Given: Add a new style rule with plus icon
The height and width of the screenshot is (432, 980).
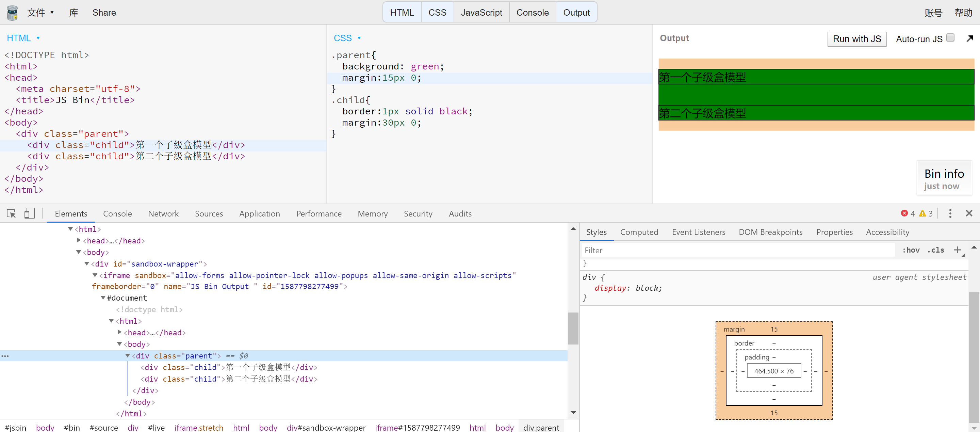Looking at the screenshot, I should 958,250.
